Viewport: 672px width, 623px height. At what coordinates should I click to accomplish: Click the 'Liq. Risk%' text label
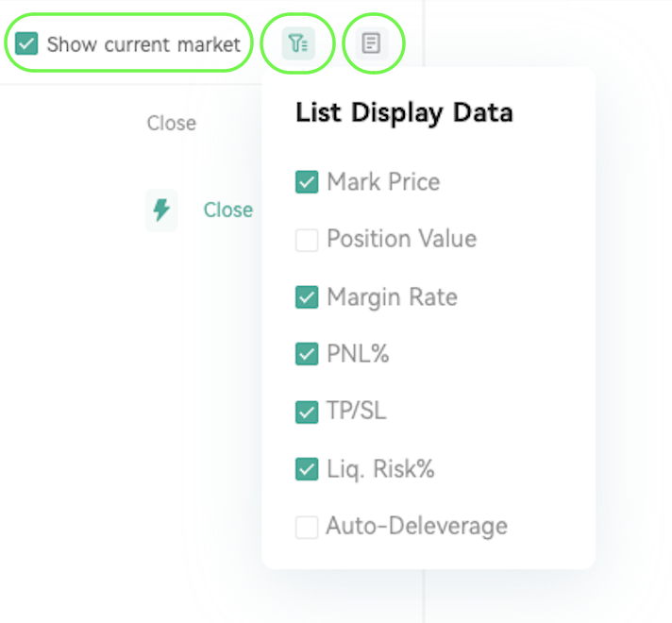[380, 468]
